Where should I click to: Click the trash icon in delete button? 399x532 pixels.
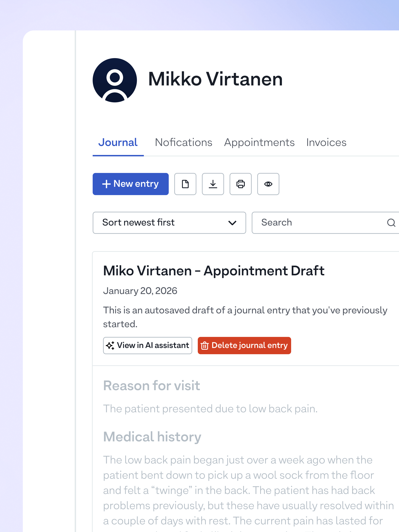click(x=205, y=345)
